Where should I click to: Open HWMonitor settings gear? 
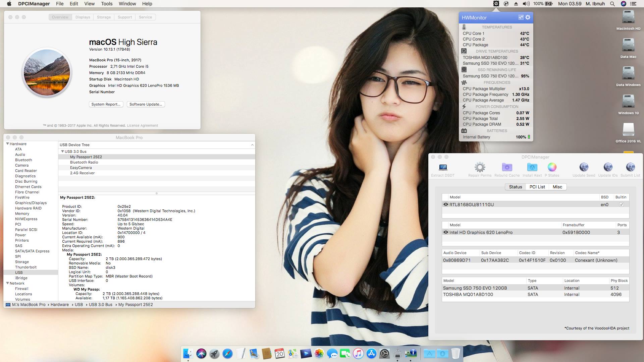[528, 17]
